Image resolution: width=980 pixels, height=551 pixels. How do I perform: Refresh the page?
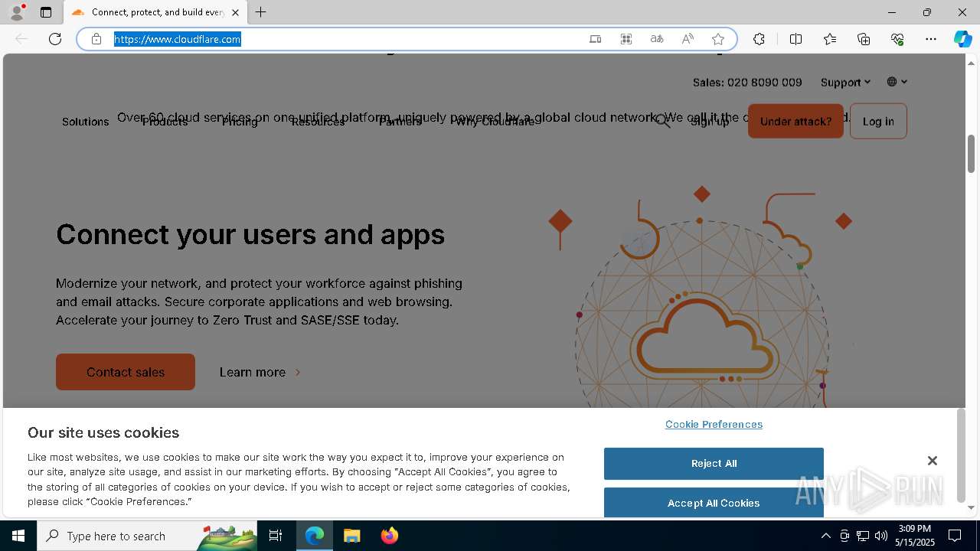(x=55, y=39)
